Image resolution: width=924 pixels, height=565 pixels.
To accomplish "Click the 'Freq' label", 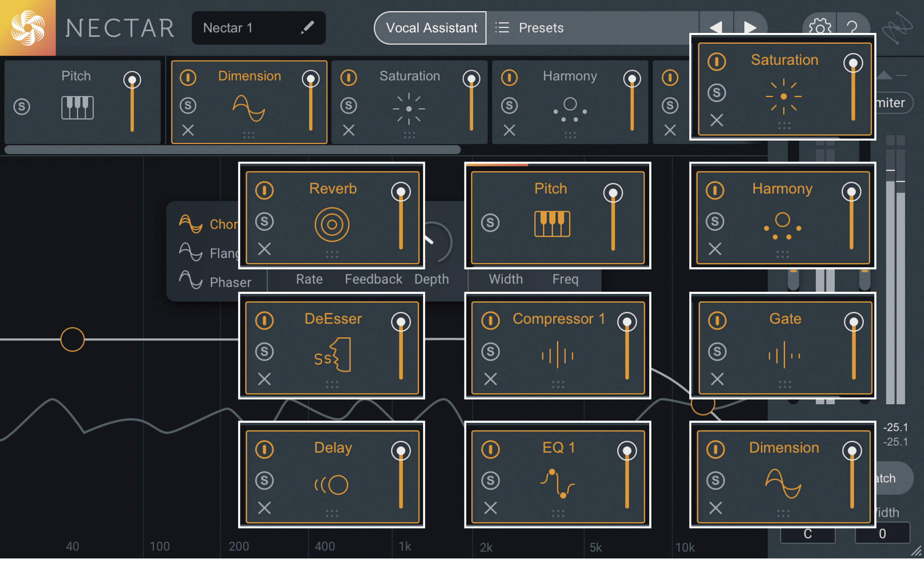I will 566,279.
